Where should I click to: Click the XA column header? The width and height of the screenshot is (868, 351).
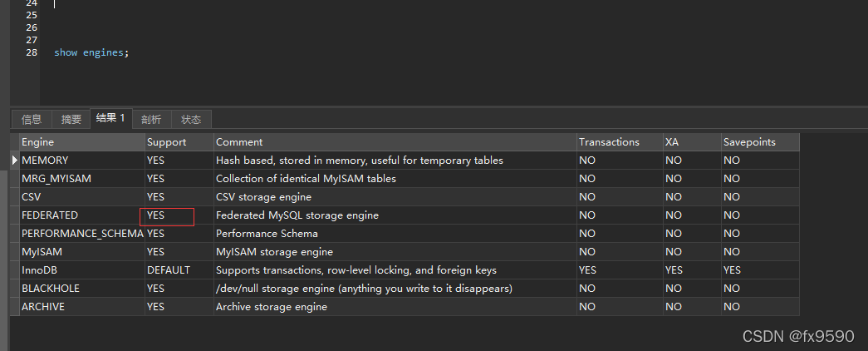pyautogui.click(x=691, y=142)
